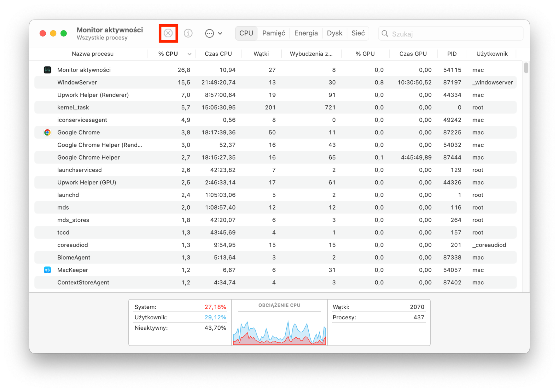Select the Google Chrome Helper (Rend... row

[275, 145]
